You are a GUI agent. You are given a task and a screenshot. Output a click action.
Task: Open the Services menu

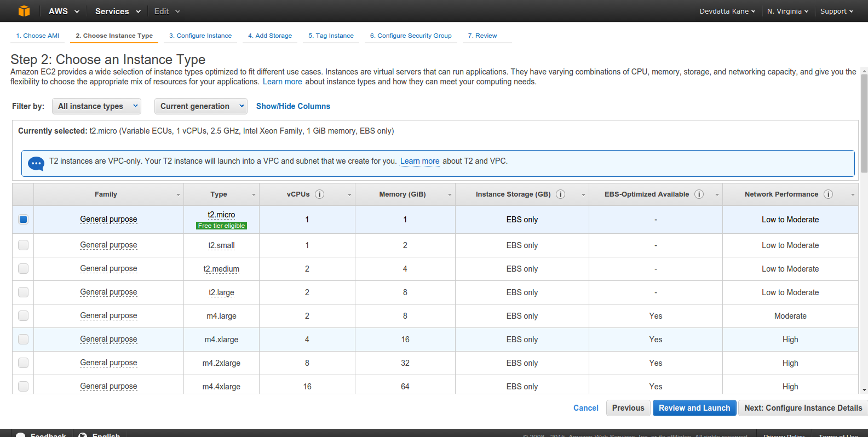pos(118,11)
